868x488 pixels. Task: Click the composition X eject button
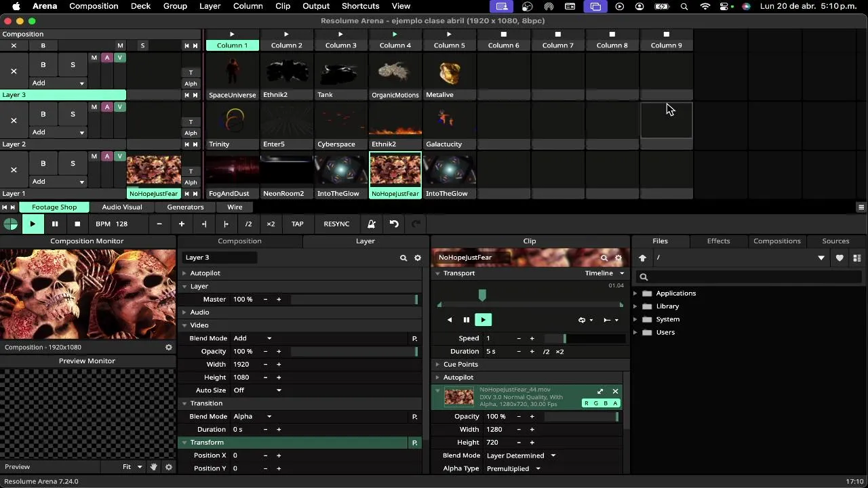14,45
